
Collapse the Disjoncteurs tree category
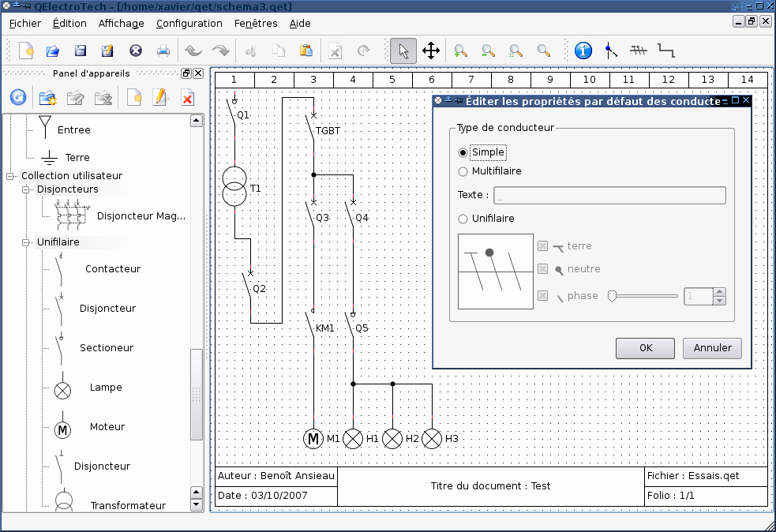[26, 189]
